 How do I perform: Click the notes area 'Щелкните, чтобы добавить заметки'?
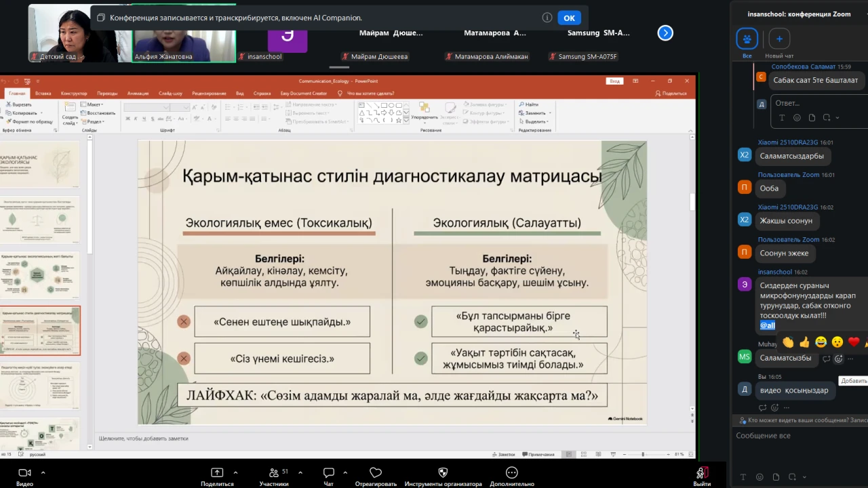[x=144, y=439]
